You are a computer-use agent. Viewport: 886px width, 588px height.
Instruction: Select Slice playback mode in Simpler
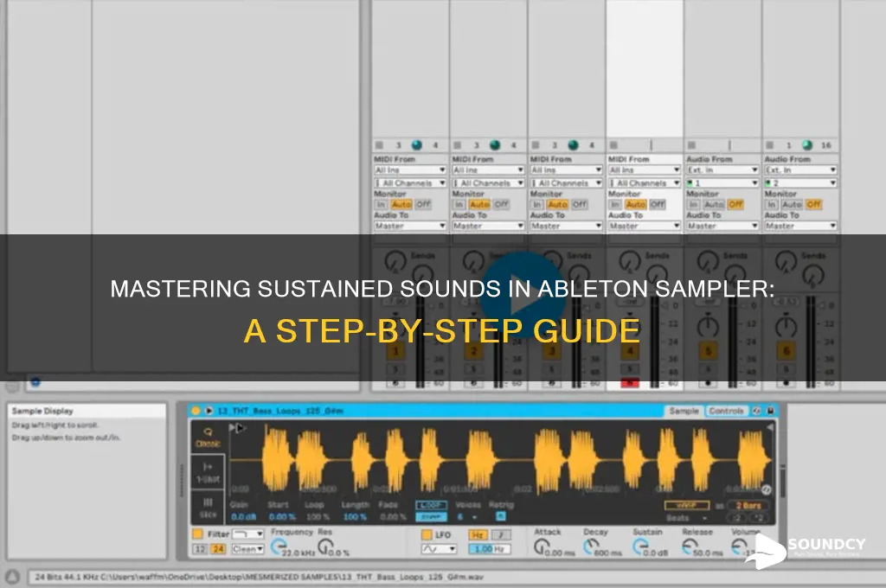(x=208, y=507)
